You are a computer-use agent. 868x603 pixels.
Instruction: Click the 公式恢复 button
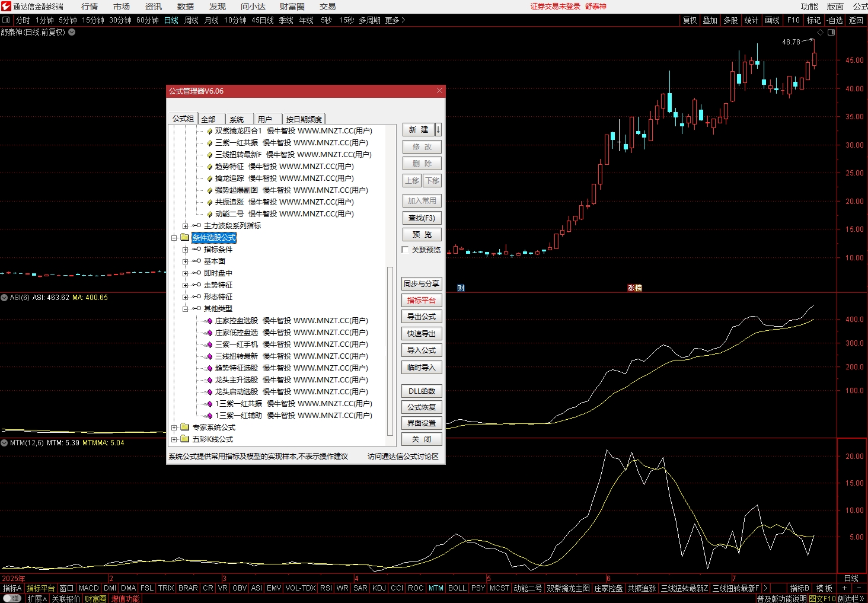422,407
